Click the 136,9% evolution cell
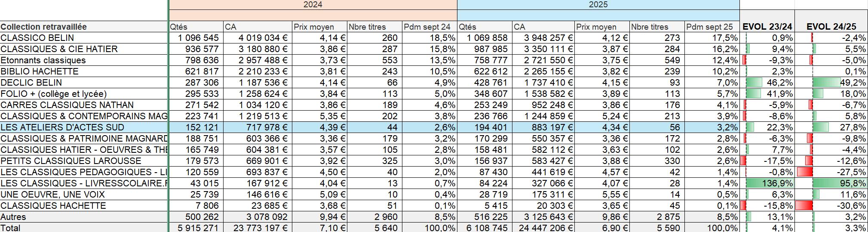868x232 pixels. click(767, 183)
